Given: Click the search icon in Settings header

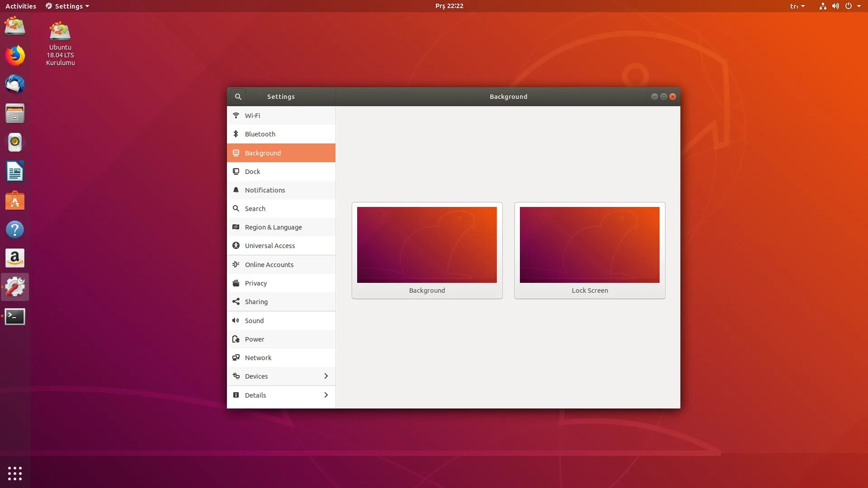Looking at the screenshot, I should [x=238, y=97].
